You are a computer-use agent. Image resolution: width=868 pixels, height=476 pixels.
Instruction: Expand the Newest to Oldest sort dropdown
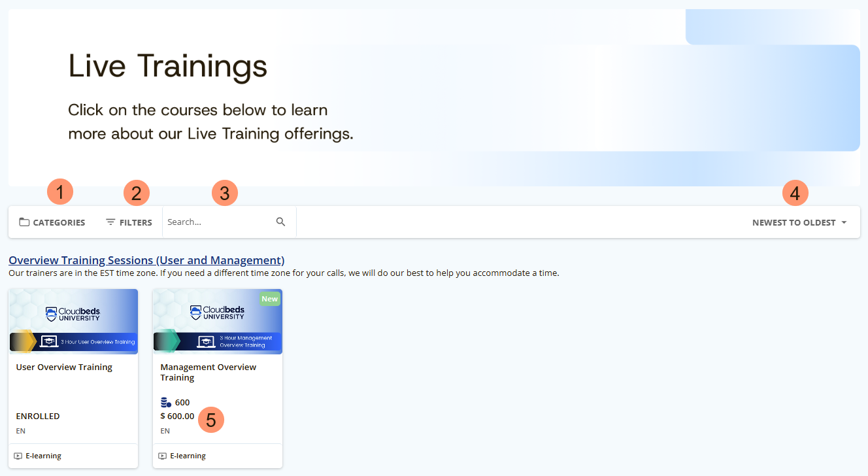(799, 222)
